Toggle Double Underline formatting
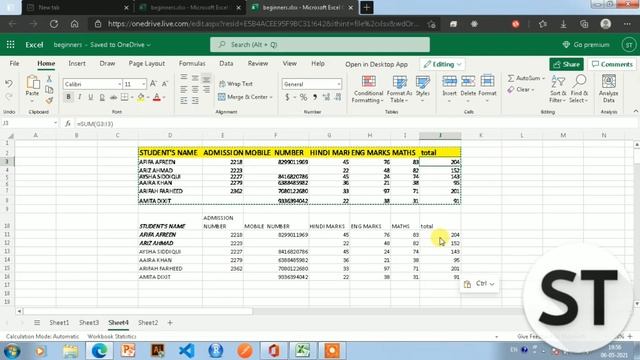 102,97
